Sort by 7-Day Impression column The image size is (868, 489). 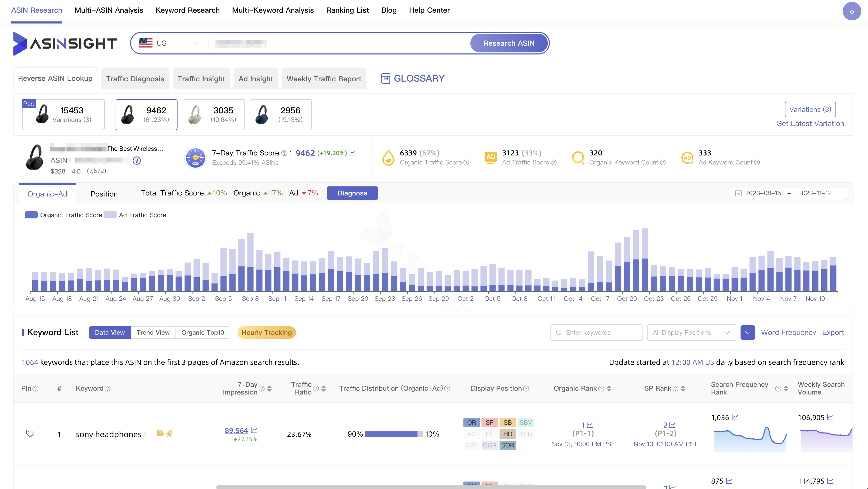tap(269, 389)
